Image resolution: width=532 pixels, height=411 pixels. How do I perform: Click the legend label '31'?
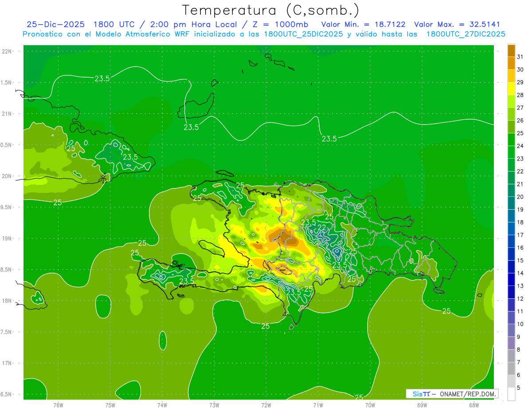(x=520, y=57)
